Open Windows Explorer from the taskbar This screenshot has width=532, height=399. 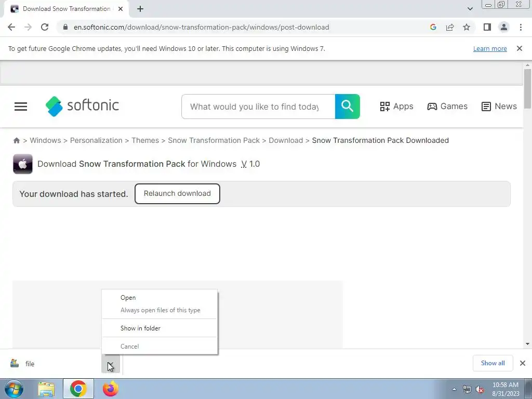pyautogui.click(x=46, y=389)
